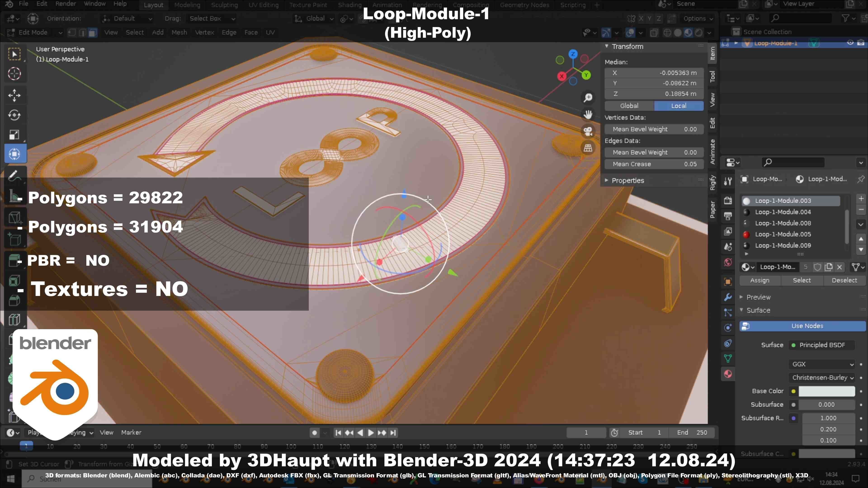
Task: Select the Move tool
Action: click(x=14, y=95)
